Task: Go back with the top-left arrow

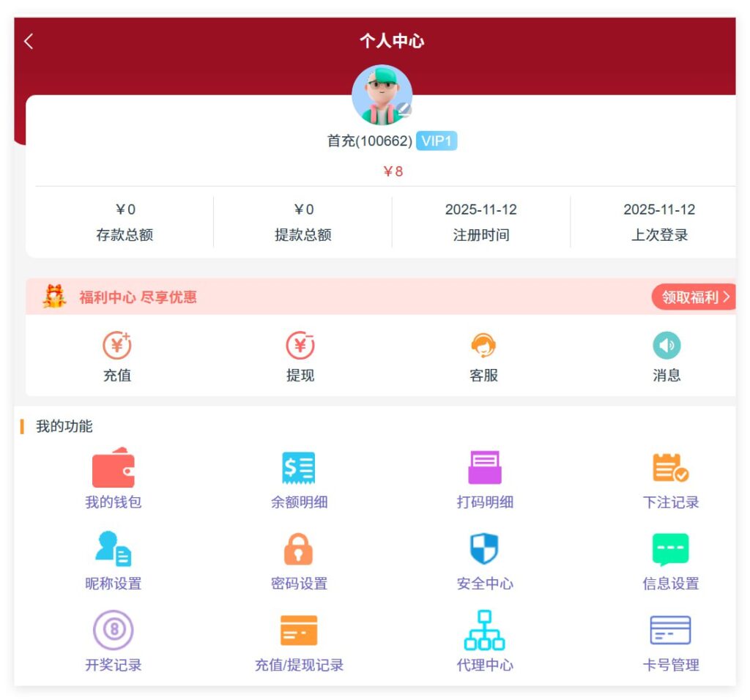Action: pyautogui.click(x=29, y=42)
